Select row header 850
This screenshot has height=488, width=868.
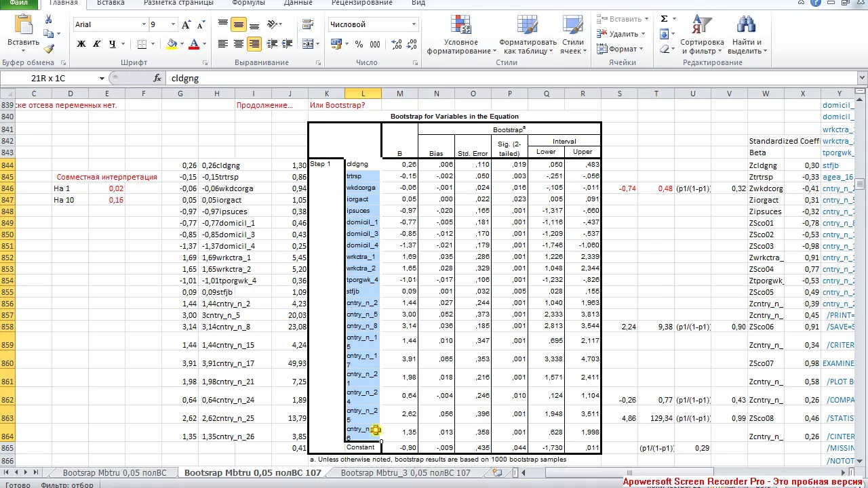(x=7, y=235)
